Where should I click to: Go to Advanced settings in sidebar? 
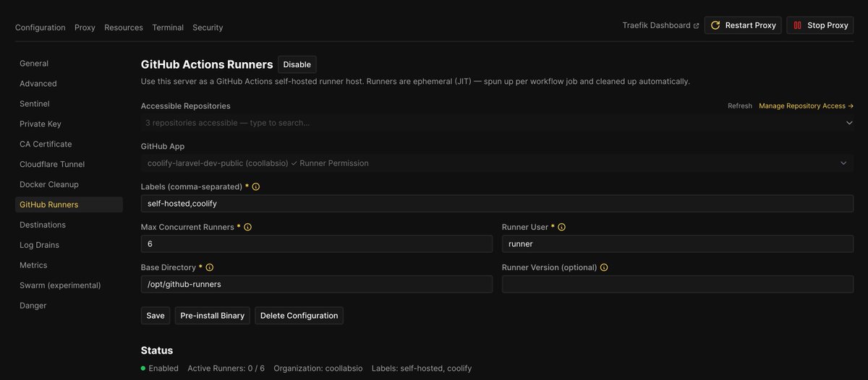(x=69, y=84)
